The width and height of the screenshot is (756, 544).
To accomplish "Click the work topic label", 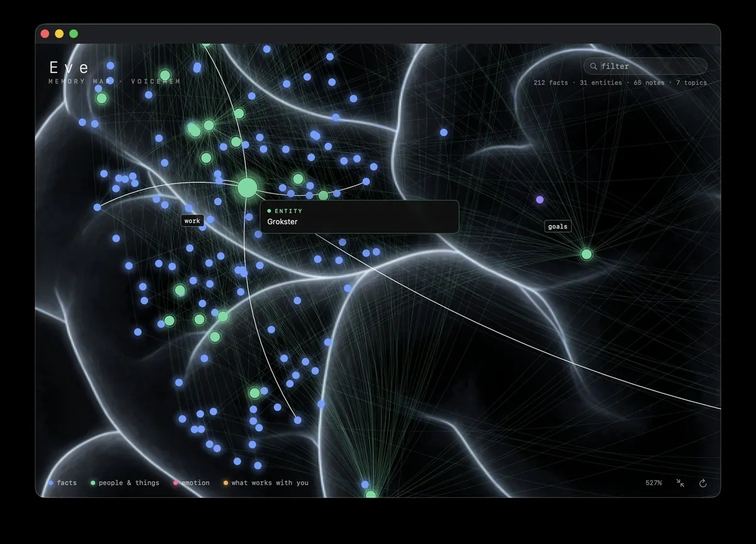I will (x=192, y=221).
